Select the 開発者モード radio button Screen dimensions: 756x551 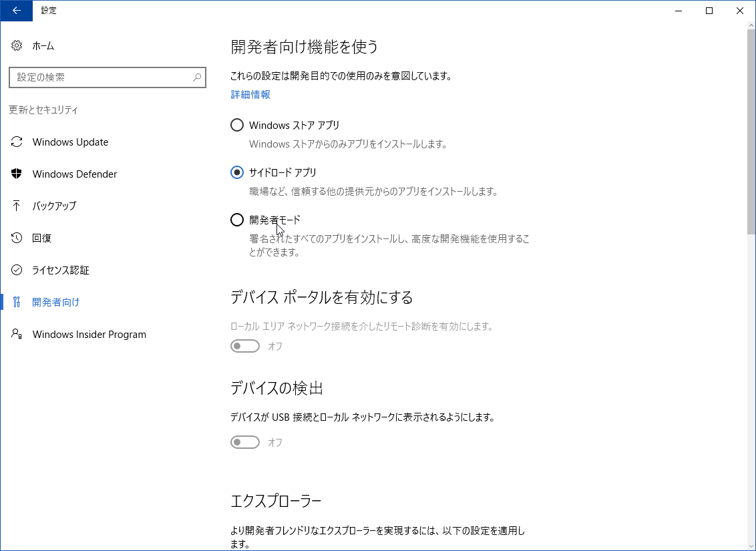point(236,220)
